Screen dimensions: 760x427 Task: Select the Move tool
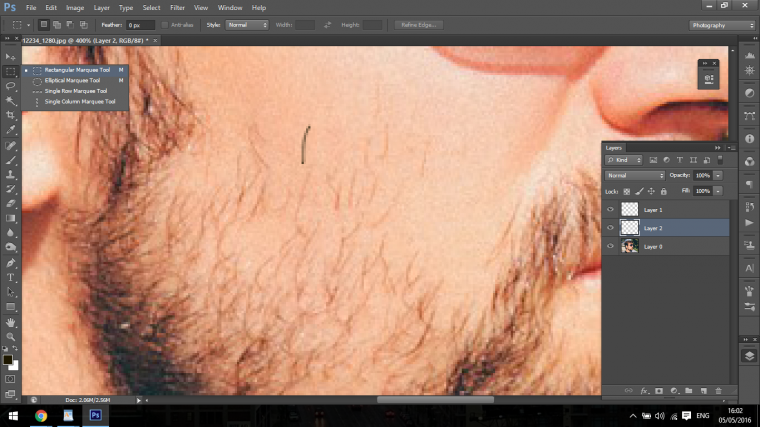point(10,57)
